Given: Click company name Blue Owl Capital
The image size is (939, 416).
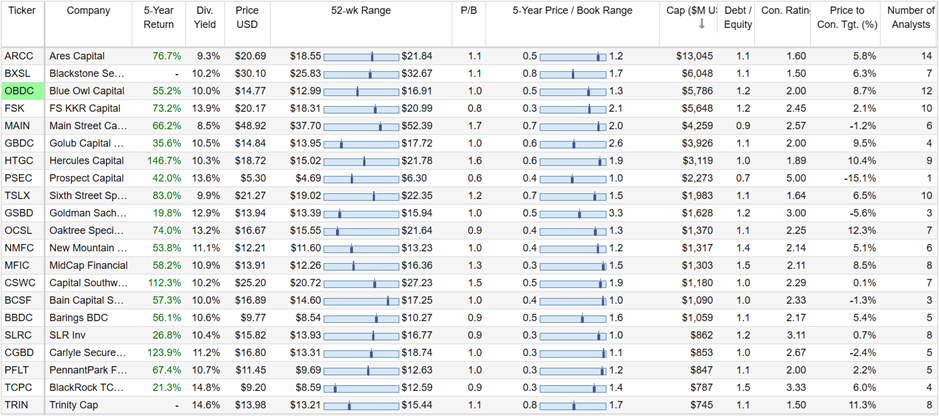Looking at the screenshot, I should (87, 91).
